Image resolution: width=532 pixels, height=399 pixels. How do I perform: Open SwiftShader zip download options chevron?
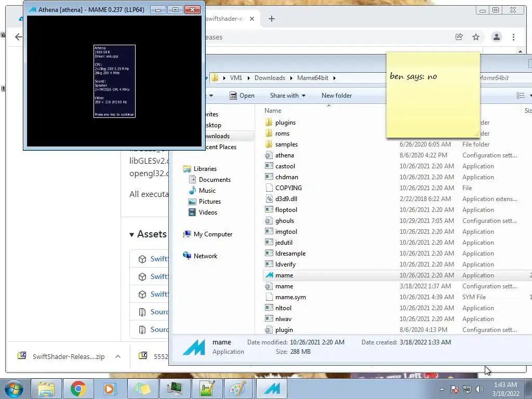[x=118, y=356]
